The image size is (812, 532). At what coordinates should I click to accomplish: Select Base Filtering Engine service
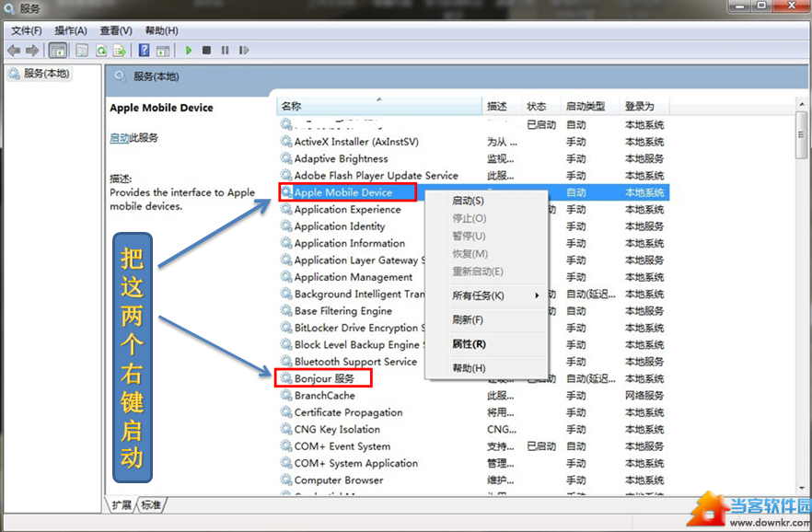tap(342, 311)
